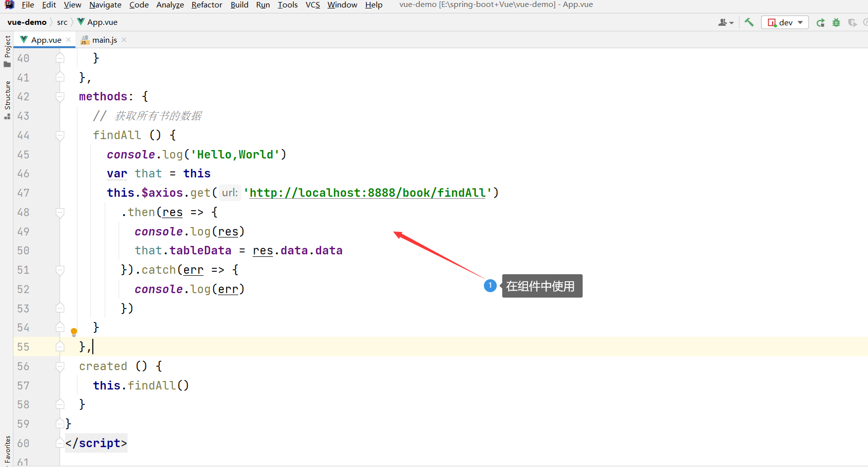Viewport: 868px width, 467px height.
Task: Click the findAll method name on line 44
Action: click(x=117, y=135)
